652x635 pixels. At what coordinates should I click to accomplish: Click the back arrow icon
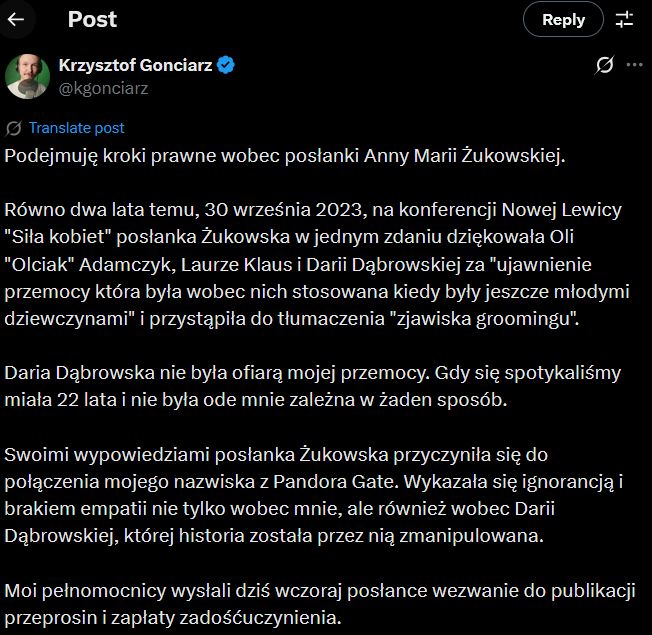(x=17, y=19)
